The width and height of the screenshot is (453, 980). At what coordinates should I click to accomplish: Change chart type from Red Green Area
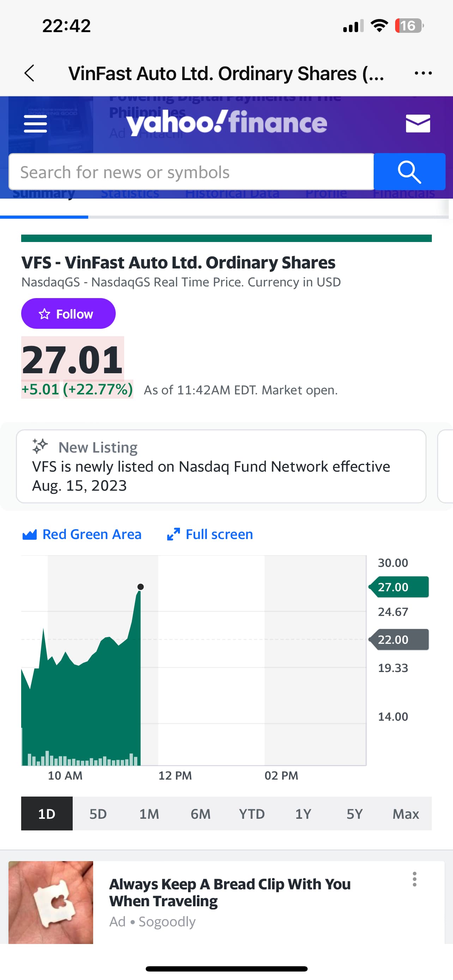tap(82, 534)
